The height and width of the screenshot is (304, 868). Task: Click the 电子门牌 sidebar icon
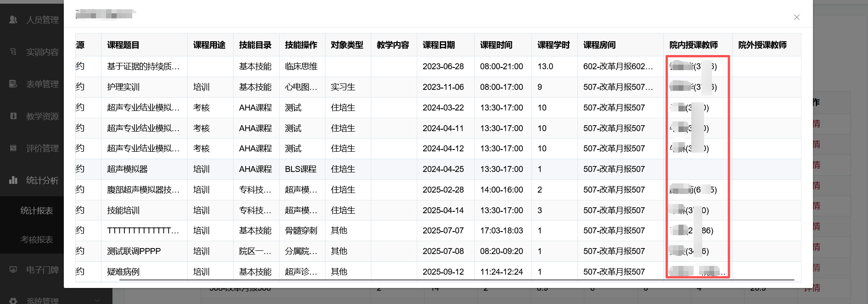[x=13, y=270]
